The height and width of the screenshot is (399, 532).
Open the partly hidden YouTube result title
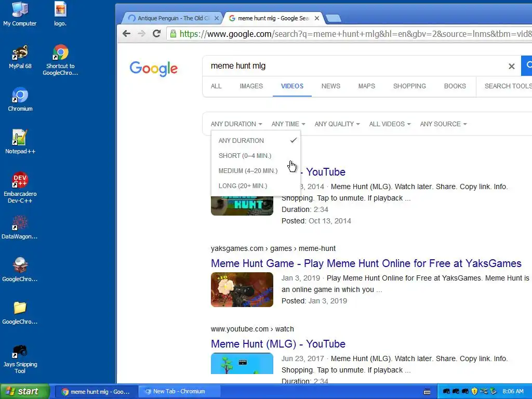coord(323,172)
